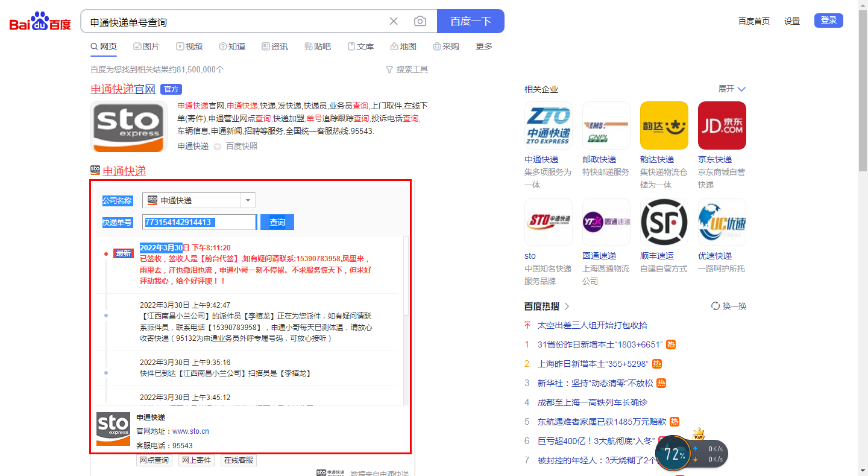The width and height of the screenshot is (868, 476).
Task: Click into the Baidu search input field
Action: (x=235, y=21)
